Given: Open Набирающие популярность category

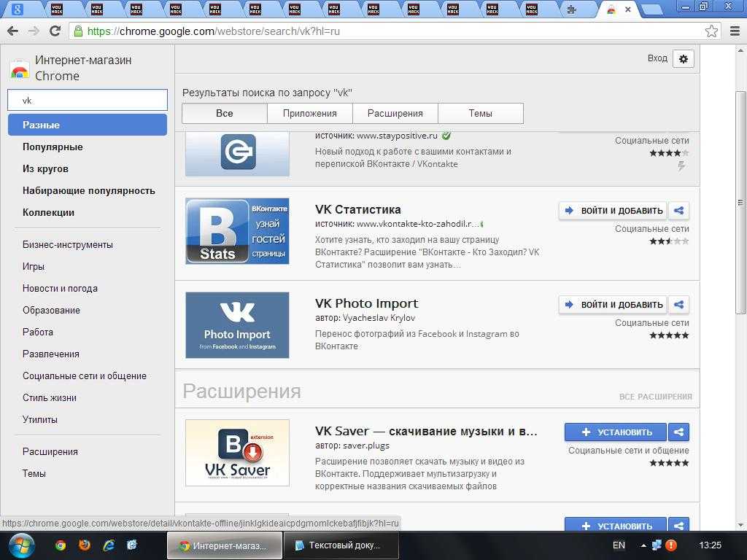Looking at the screenshot, I should pyautogui.click(x=88, y=190).
